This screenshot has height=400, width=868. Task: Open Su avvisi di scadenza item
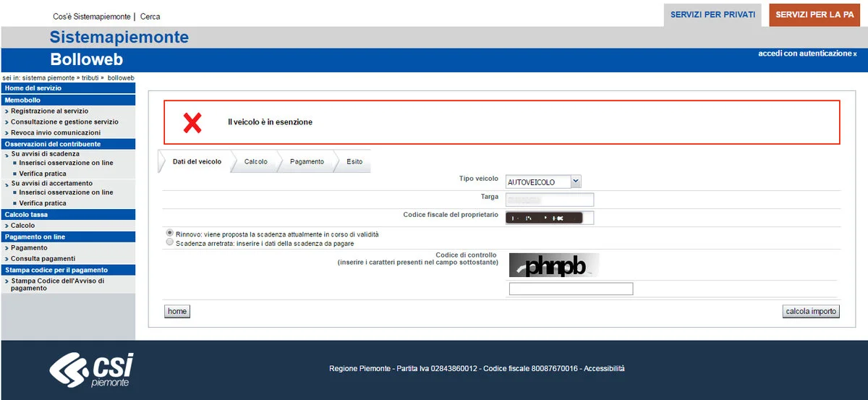tap(46, 153)
